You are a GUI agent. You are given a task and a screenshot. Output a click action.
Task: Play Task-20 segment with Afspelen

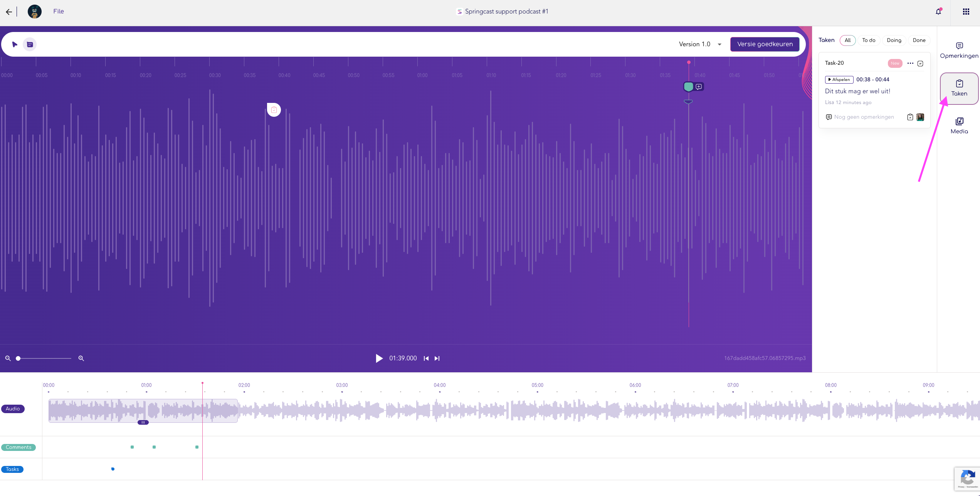point(839,80)
